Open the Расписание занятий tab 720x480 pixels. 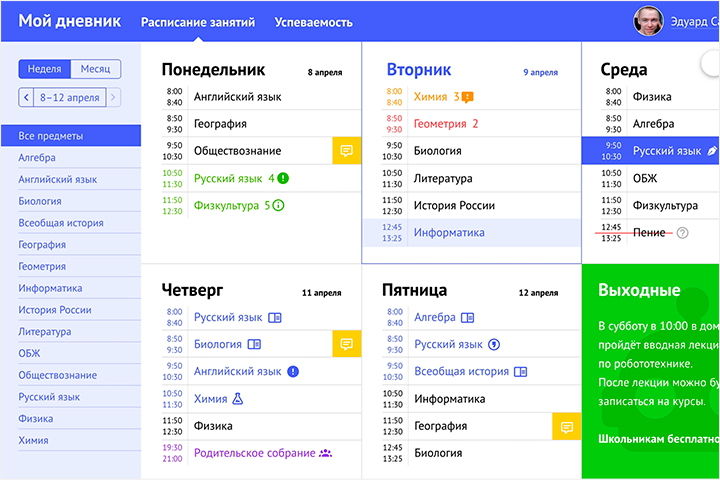[197, 21]
